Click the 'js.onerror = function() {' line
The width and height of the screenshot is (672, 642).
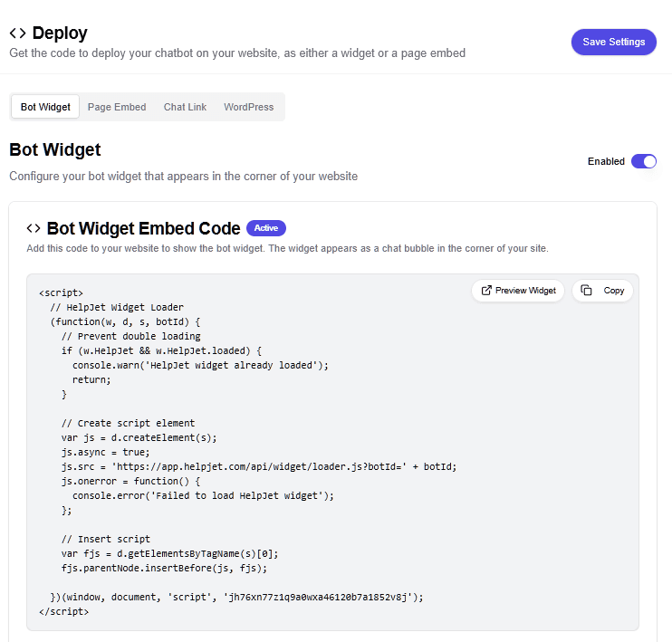(x=130, y=482)
